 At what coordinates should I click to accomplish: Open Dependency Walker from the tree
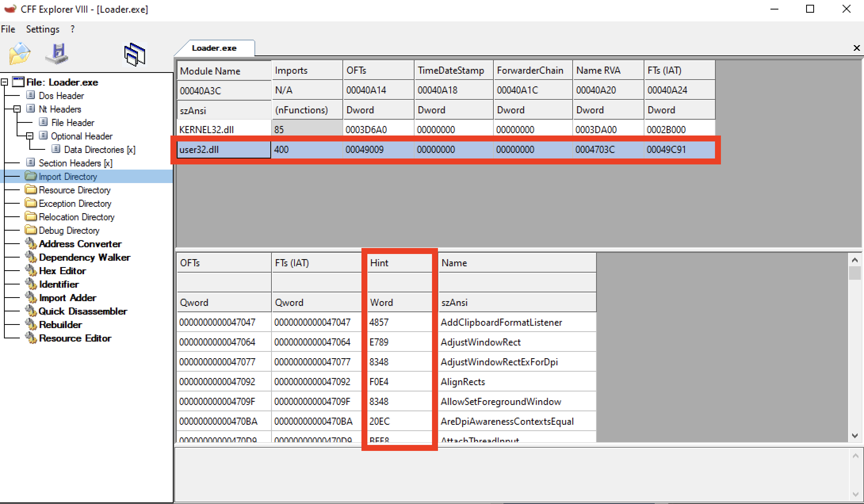coord(84,257)
